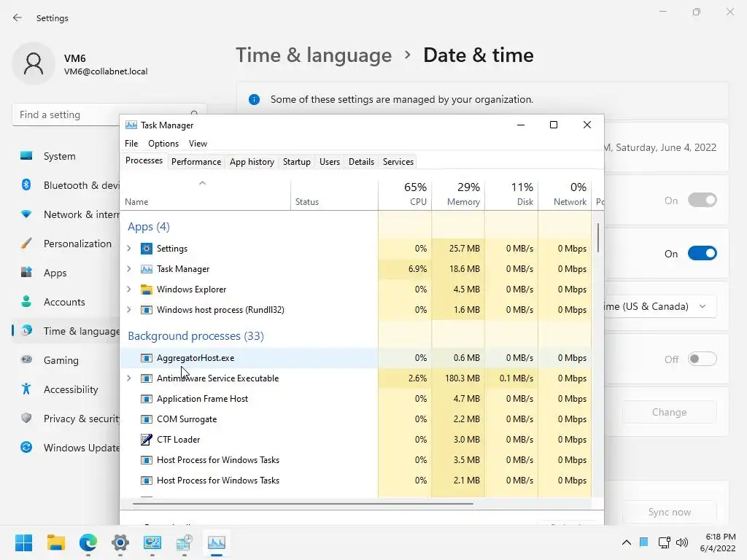Click the Network wifi icon in Settings sidebar
This screenshot has width=747, height=560.
pos(26,214)
